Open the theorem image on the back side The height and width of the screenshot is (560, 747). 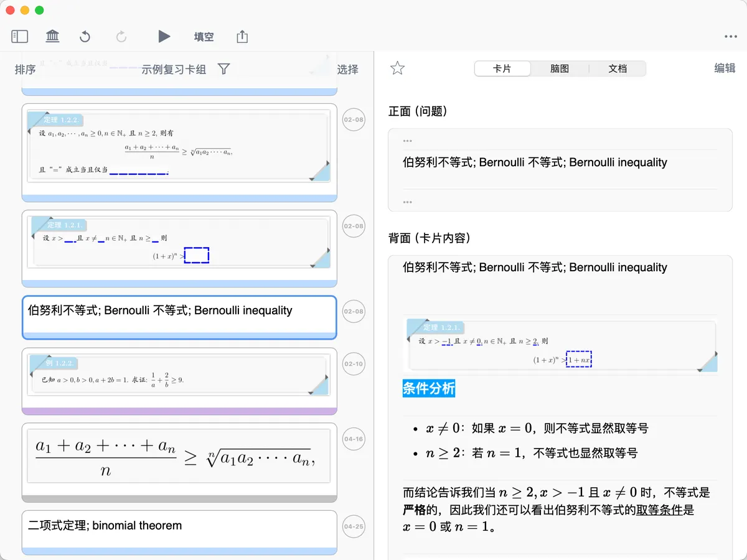(x=560, y=345)
